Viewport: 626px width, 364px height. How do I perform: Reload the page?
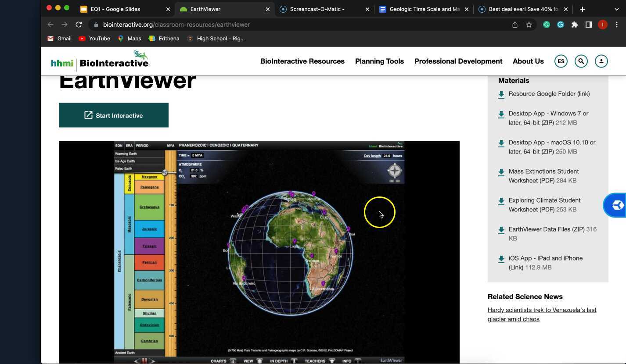pos(79,25)
